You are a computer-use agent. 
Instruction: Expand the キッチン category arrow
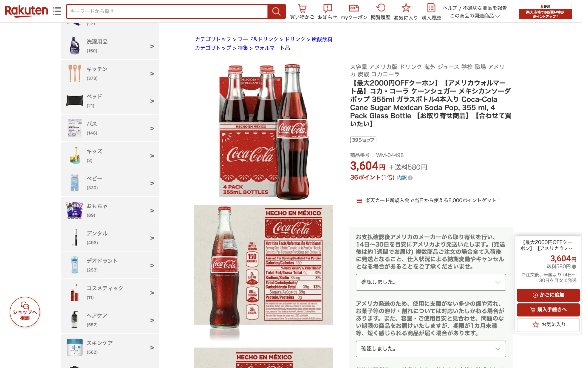pos(152,74)
